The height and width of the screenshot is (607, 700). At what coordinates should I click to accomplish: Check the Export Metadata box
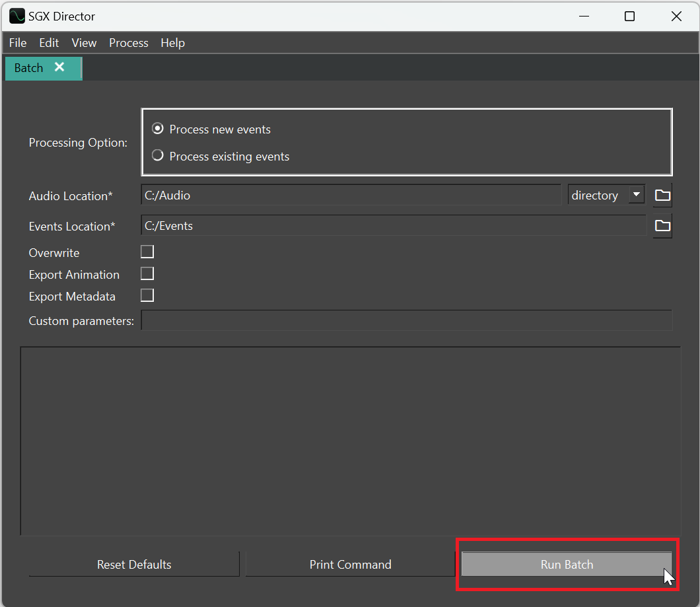[147, 295]
